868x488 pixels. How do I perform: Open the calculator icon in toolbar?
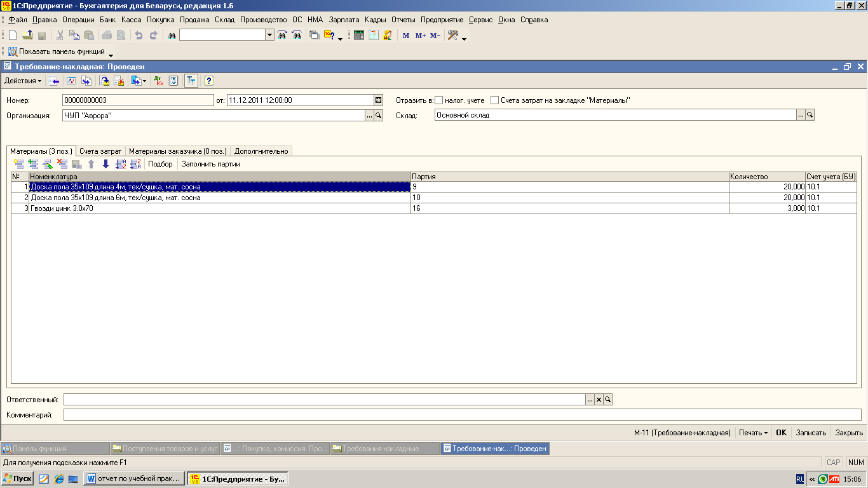coord(359,36)
